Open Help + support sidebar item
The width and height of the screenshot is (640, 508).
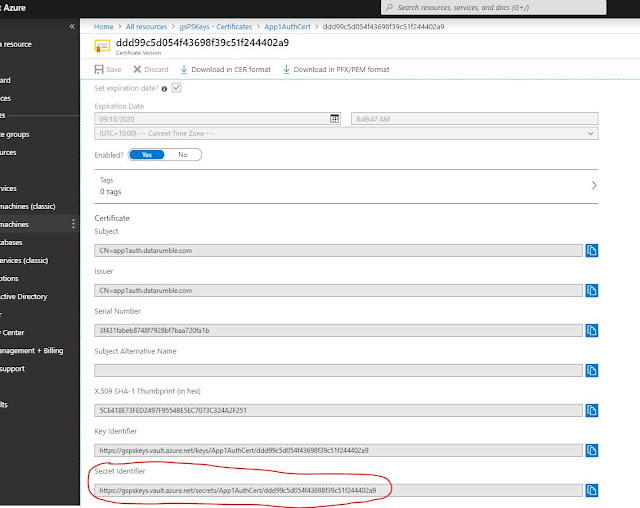[x=13, y=368]
